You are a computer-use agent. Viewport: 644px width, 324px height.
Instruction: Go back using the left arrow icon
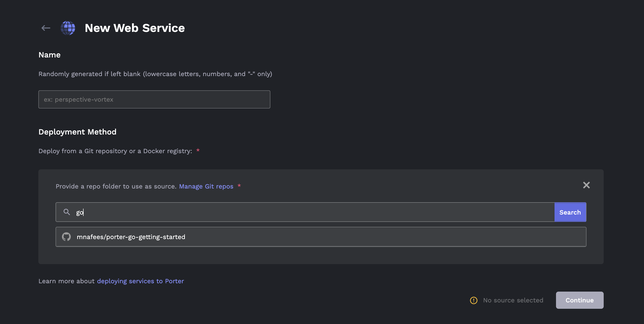(46, 28)
